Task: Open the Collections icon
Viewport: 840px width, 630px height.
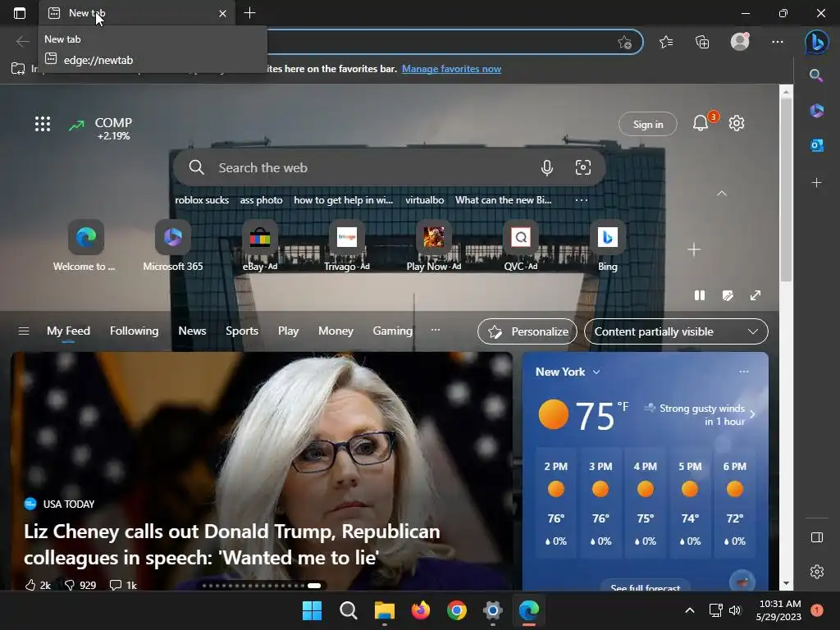Action: point(702,42)
